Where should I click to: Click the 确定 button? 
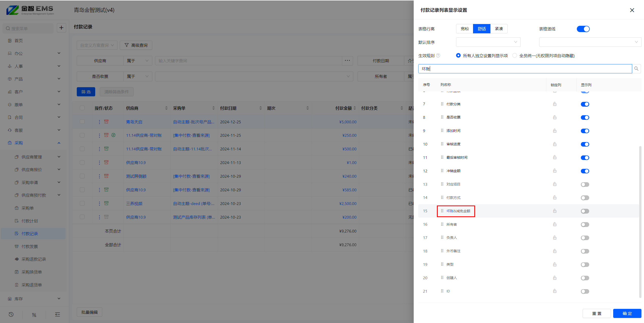(x=627, y=313)
